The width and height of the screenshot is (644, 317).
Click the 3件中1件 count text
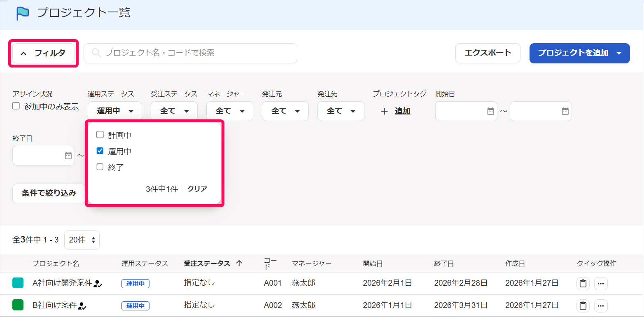[162, 189]
